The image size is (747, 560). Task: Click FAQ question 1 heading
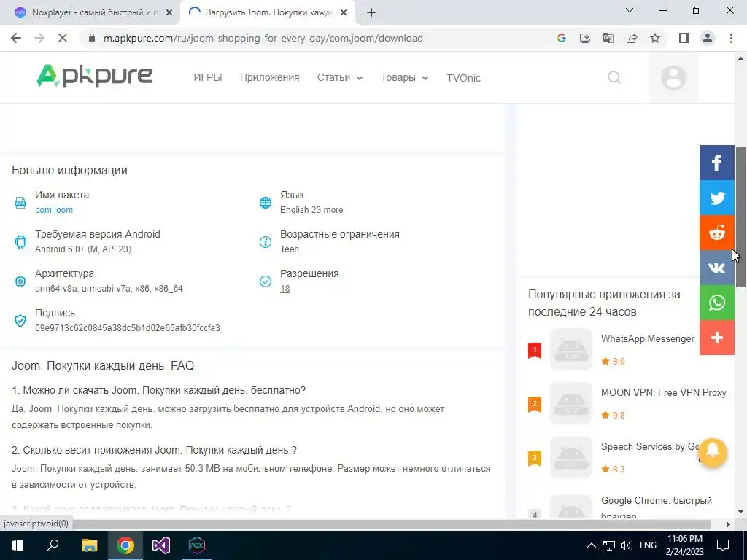tap(158, 390)
